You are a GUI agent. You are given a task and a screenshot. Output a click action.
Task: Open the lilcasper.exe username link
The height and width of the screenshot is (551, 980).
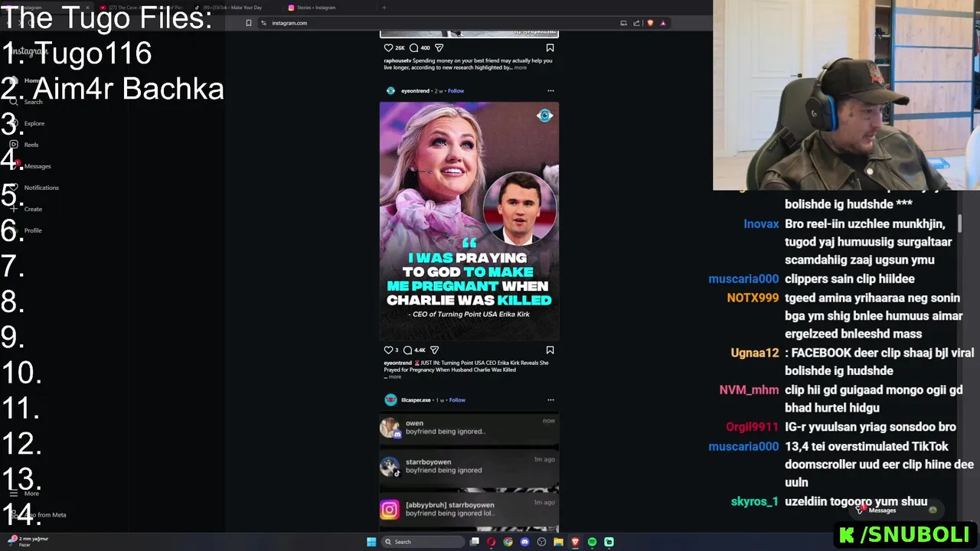pos(416,399)
